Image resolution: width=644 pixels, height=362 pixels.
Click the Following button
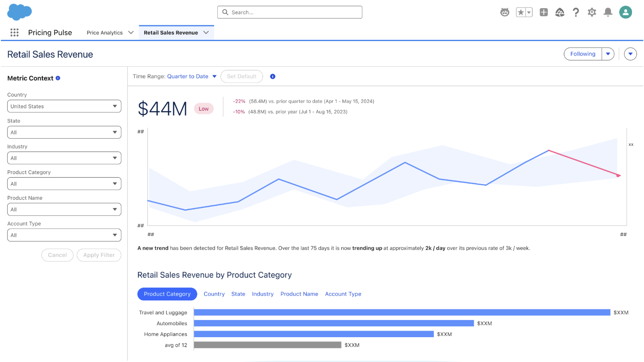tap(582, 54)
